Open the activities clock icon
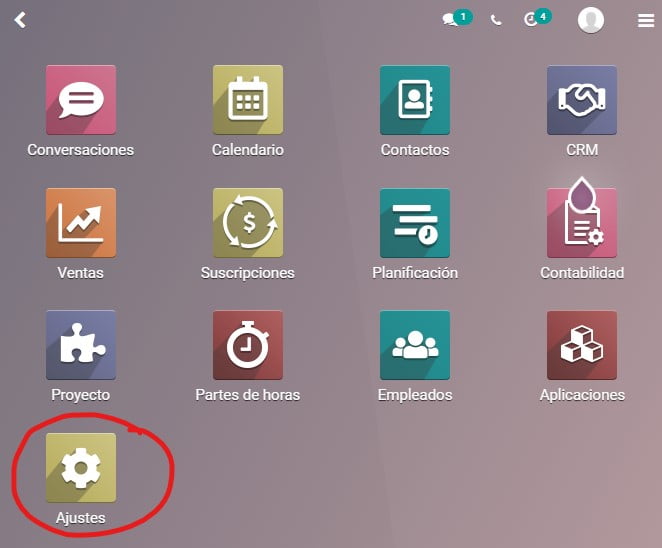The image size is (662, 548). coord(537,19)
